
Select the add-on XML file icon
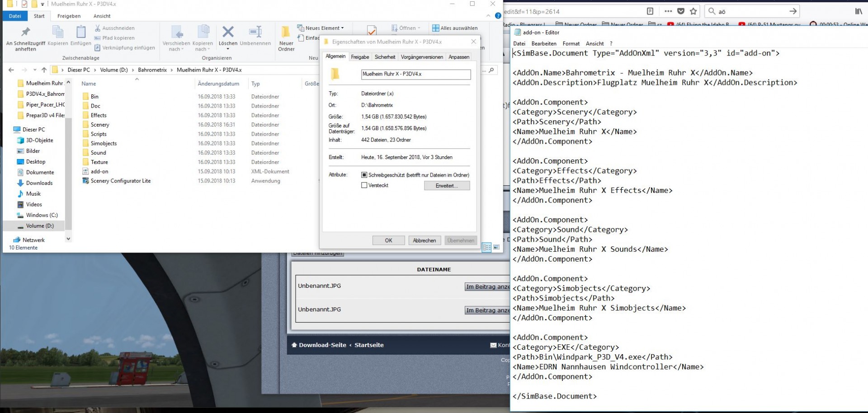pos(85,171)
